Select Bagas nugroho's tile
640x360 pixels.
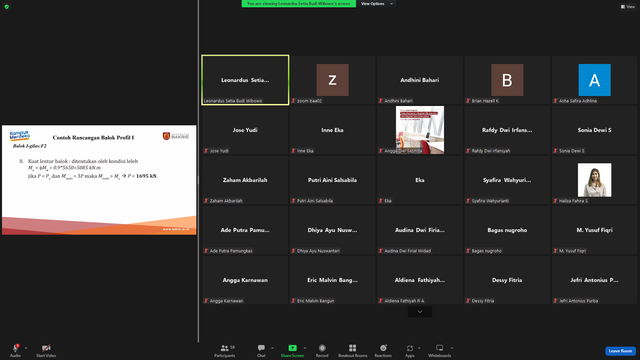[x=507, y=230]
